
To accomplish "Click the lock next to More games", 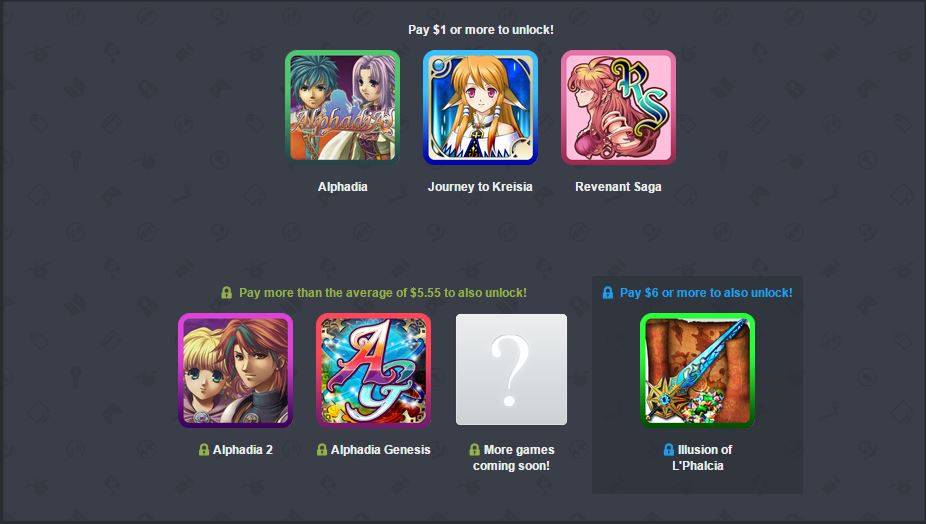I will coord(474,450).
